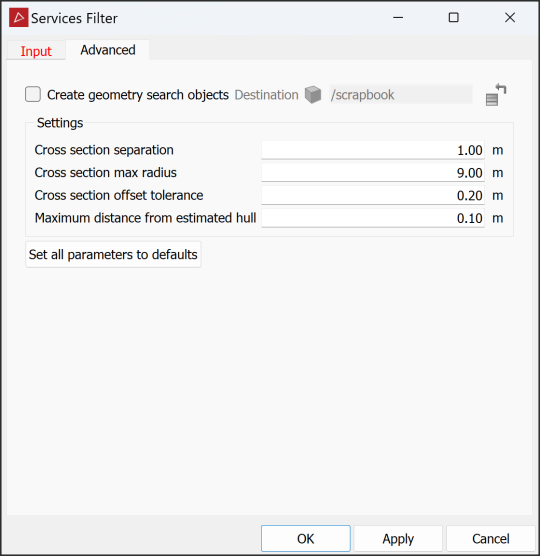Confirm with the OK button
The image size is (540, 556).
[x=306, y=539]
